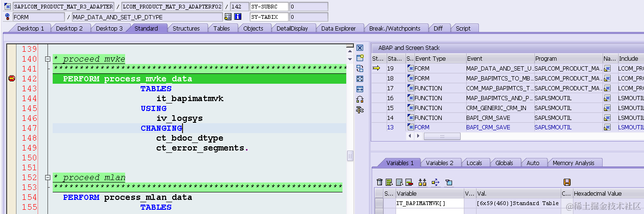
Task: Switch to the Desktop 1 tab
Action: click(x=31, y=28)
